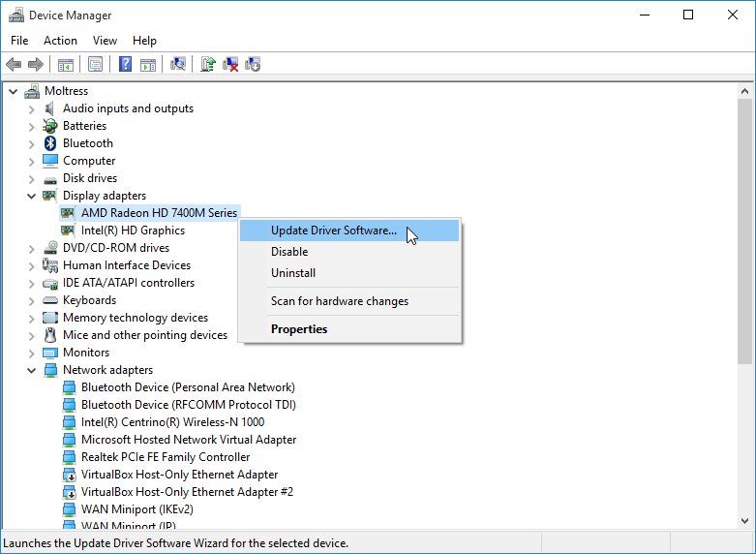
Task: Click the scrollbar up arrow
Action: 744,91
